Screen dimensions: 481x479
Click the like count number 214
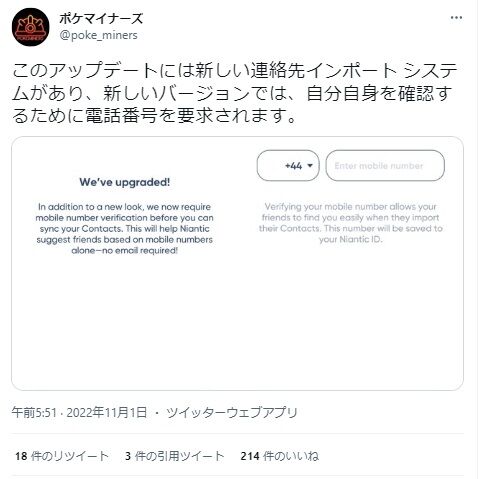[250, 456]
